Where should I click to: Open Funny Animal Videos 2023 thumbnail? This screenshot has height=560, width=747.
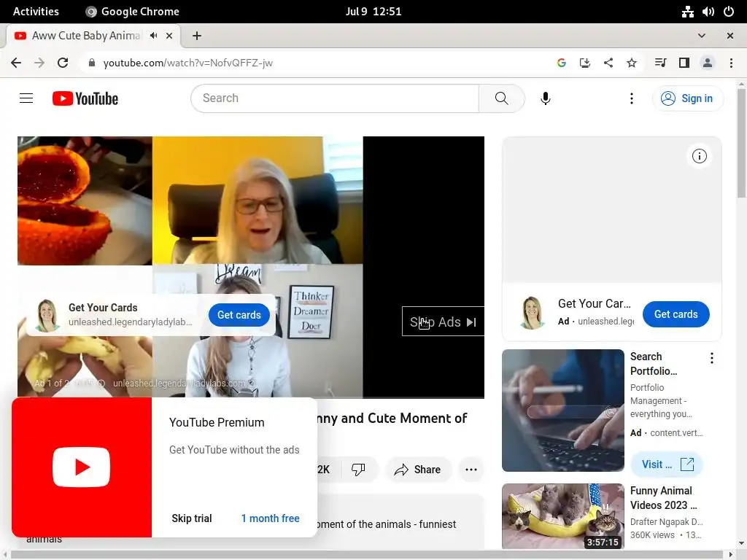coord(562,517)
